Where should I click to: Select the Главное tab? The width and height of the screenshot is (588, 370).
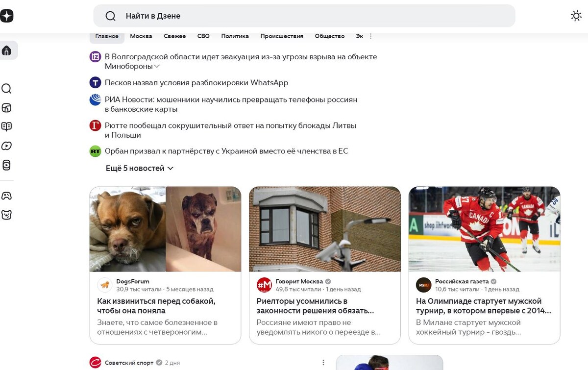coord(107,36)
